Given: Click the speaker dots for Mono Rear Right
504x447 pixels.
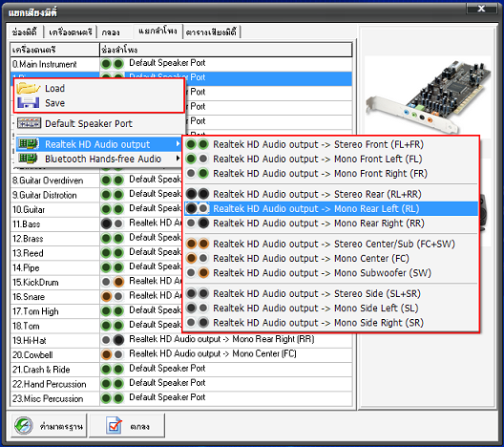Looking at the screenshot, I should pos(197,223).
